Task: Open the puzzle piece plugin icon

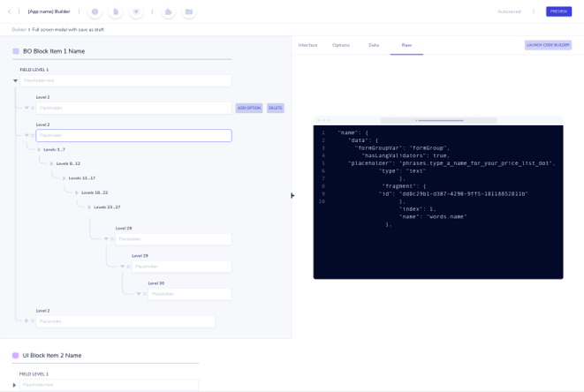Action: click(x=169, y=11)
